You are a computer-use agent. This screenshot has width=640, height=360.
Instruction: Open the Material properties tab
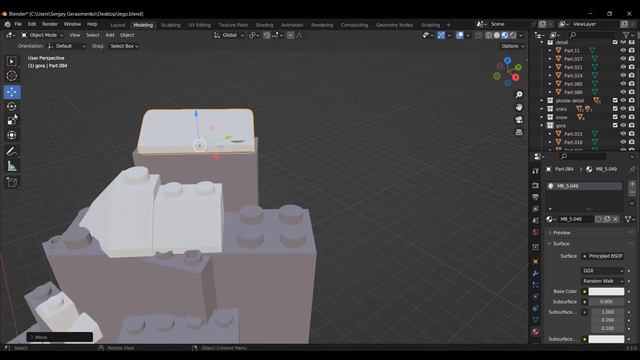point(536,331)
